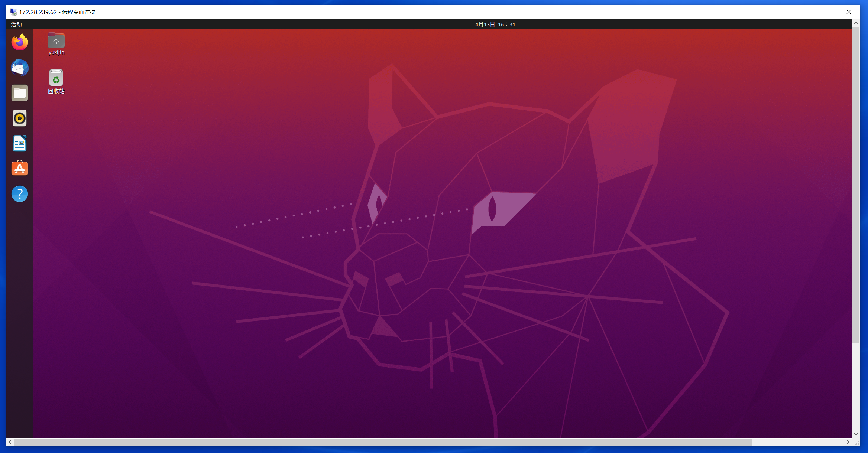Click vertical scrollbar down arrow
This screenshot has height=453, width=868.
click(x=856, y=434)
